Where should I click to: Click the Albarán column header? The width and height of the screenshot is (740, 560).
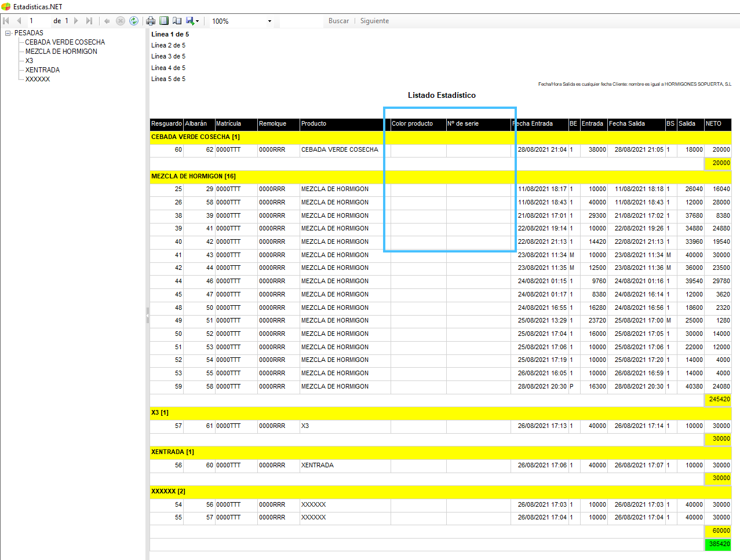(199, 124)
